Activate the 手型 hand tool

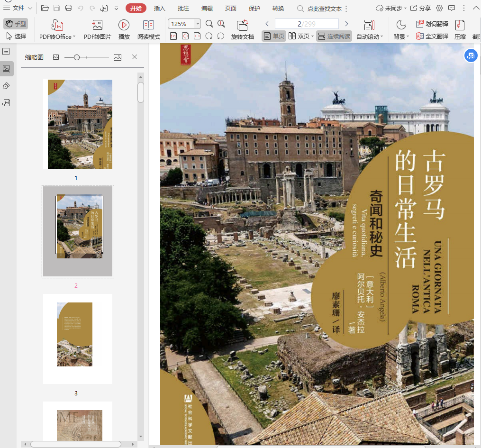point(16,24)
